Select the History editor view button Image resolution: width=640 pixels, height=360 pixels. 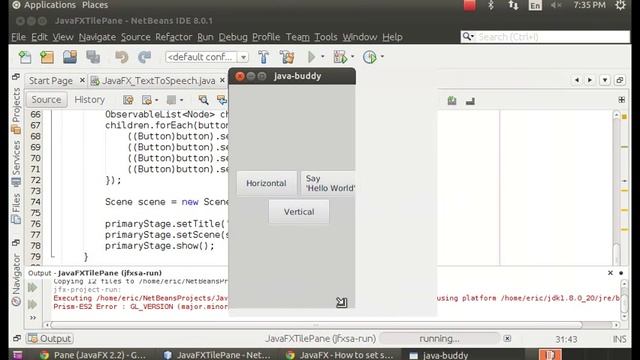point(89,100)
